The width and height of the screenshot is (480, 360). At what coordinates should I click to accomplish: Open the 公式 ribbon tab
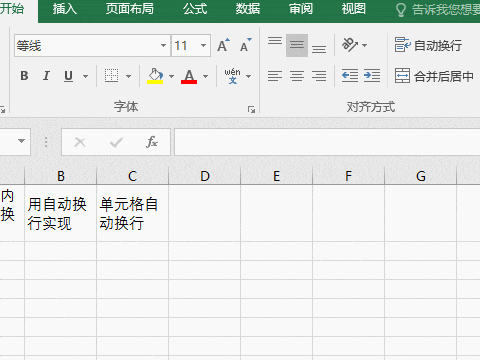(195, 9)
